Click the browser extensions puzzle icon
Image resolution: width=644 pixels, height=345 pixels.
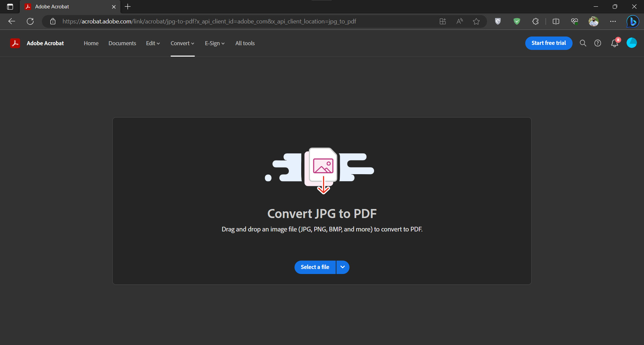(536, 21)
